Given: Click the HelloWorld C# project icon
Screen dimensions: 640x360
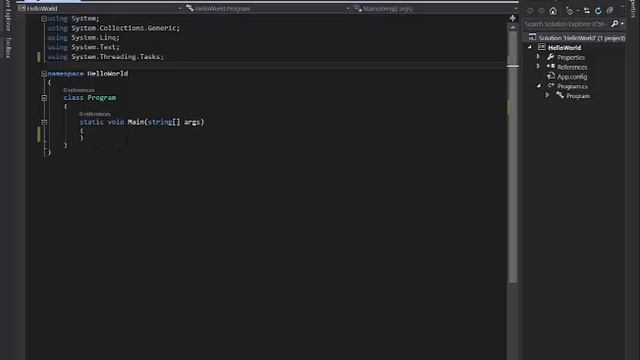Looking at the screenshot, I should 542,47.
